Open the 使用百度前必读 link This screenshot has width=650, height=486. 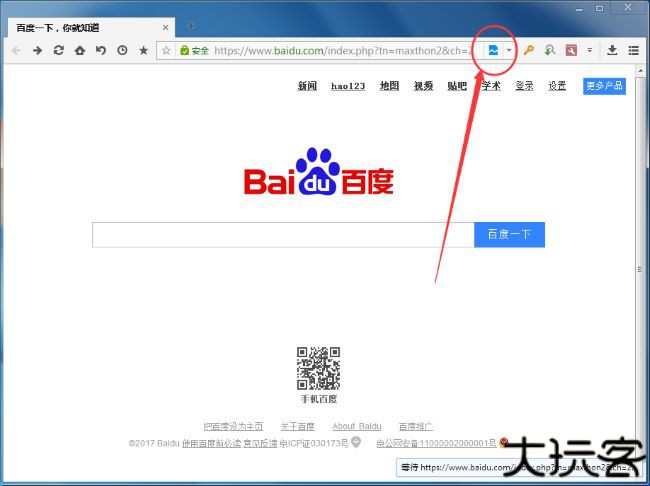211,443
